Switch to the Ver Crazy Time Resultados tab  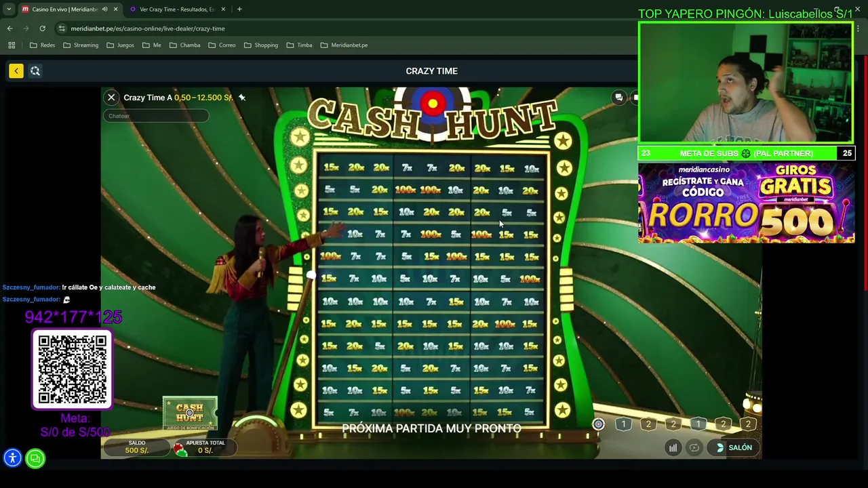176,9
